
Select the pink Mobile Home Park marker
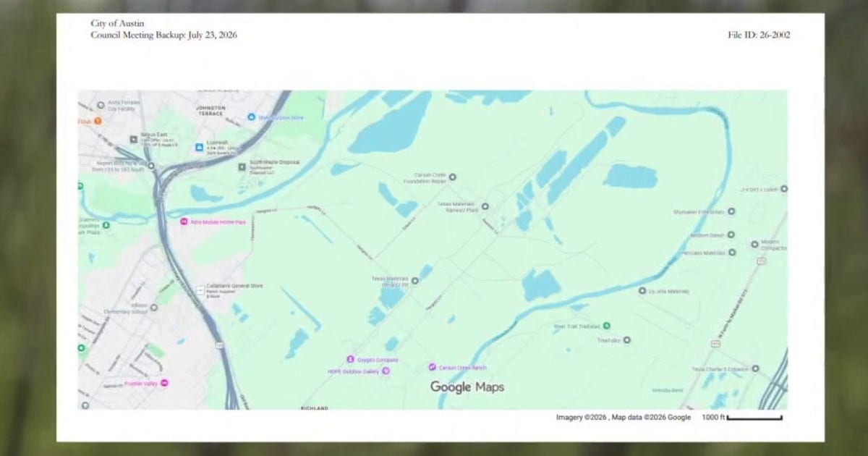tap(184, 221)
